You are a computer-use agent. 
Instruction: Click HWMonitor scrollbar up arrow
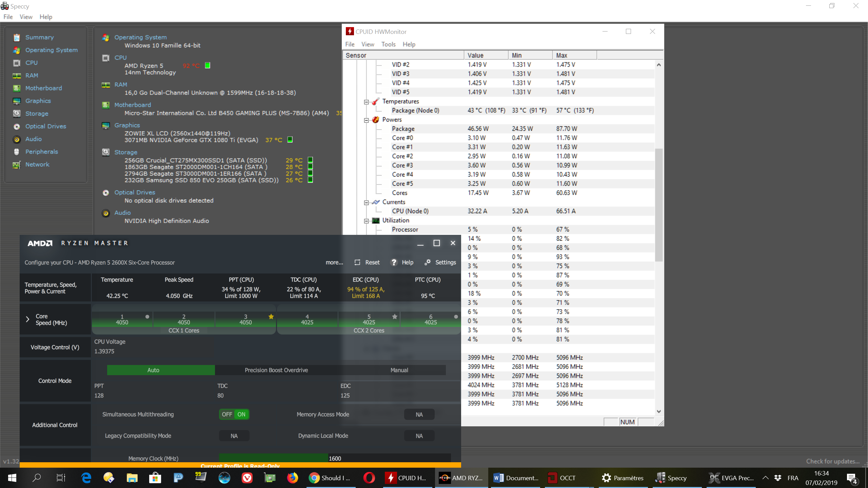point(658,65)
